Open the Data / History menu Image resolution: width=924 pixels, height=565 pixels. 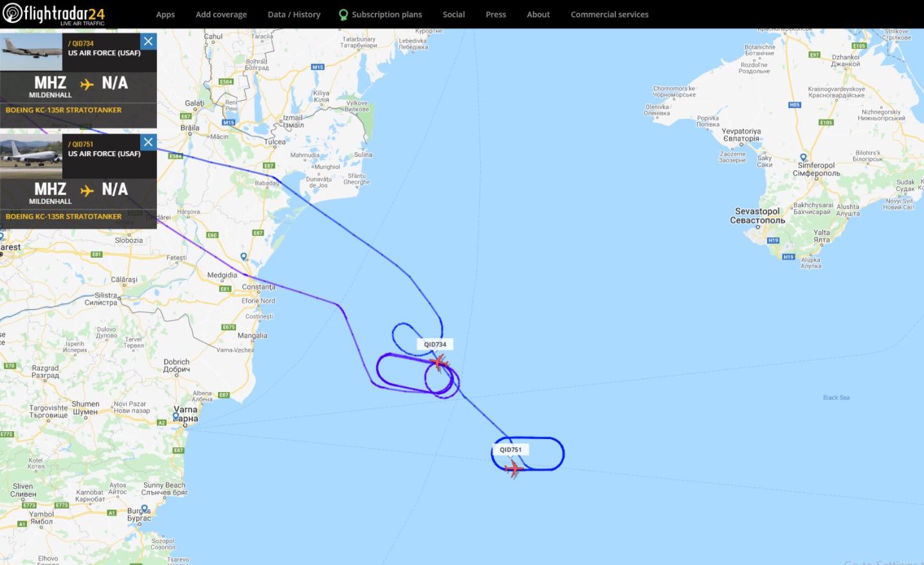294,15
